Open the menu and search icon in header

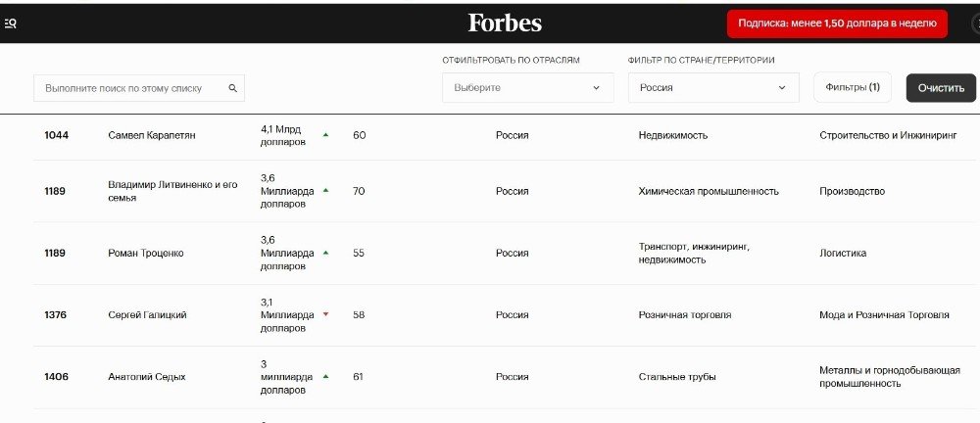(10, 23)
